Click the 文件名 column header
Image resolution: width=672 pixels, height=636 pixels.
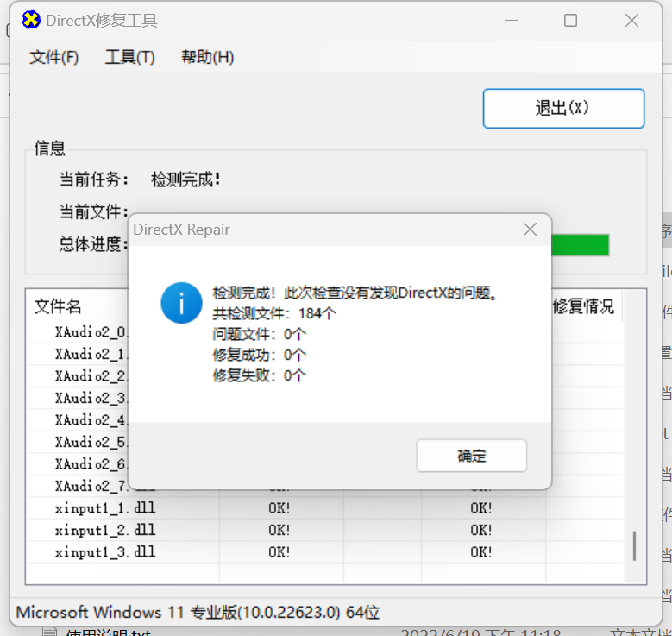58,306
